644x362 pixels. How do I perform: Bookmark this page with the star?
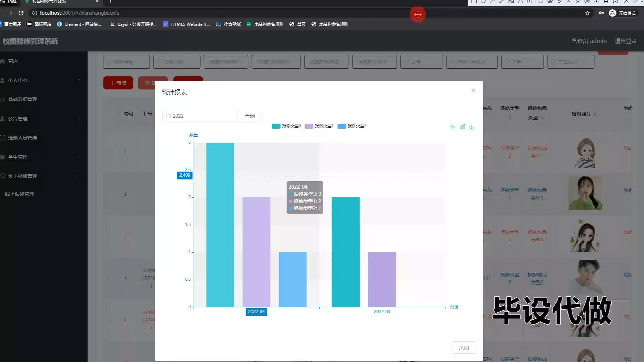[x=588, y=13]
